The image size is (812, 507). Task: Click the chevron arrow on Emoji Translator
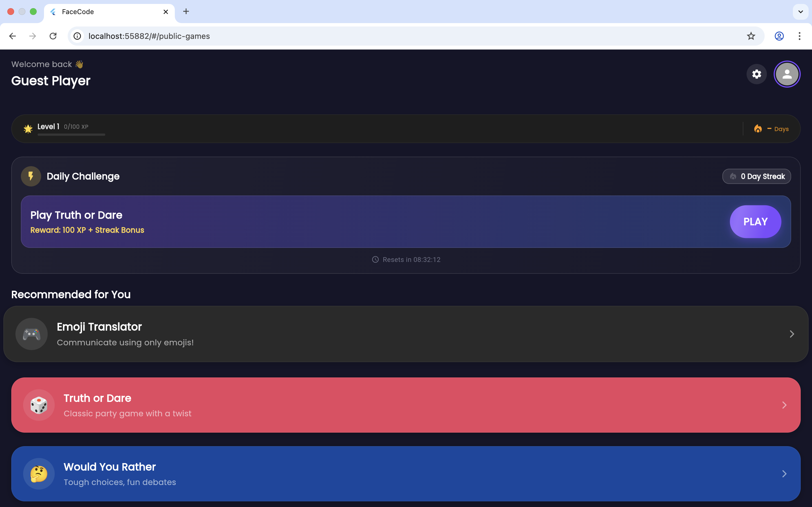pyautogui.click(x=792, y=334)
